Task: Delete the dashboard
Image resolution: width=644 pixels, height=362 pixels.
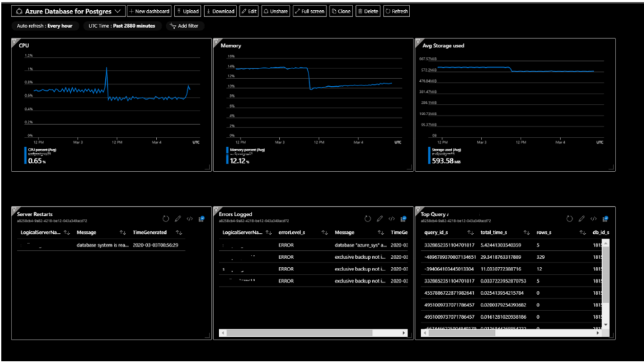Action: [368, 11]
